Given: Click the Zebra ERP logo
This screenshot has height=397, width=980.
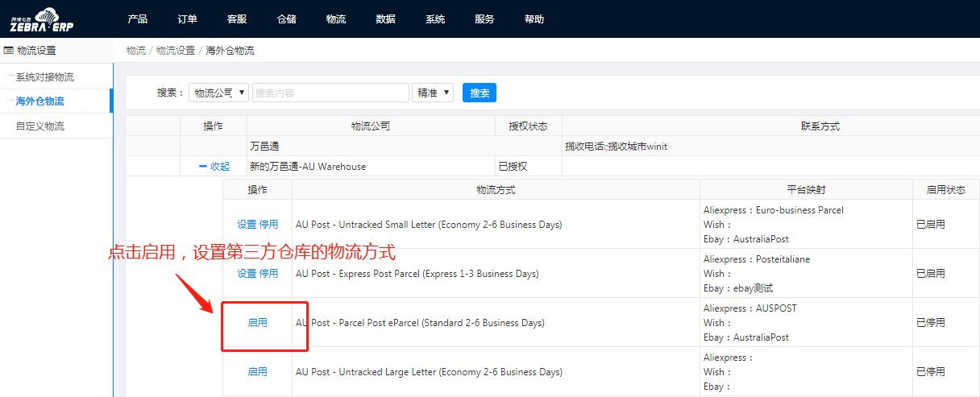Looking at the screenshot, I should point(42,19).
